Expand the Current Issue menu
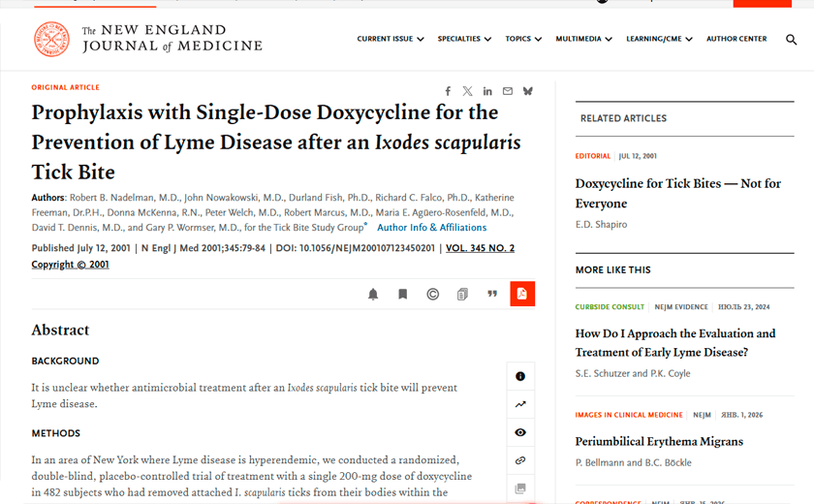 [x=391, y=39]
